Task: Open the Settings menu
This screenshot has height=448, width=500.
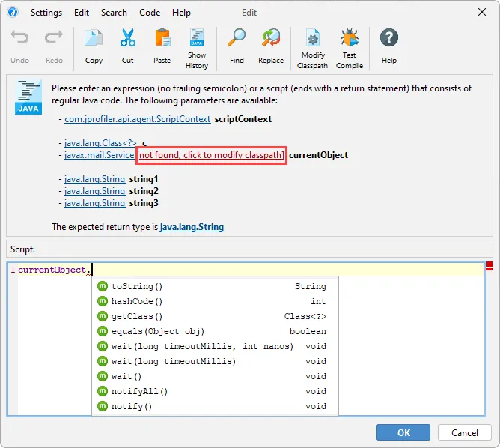Action: pyautogui.click(x=46, y=13)
